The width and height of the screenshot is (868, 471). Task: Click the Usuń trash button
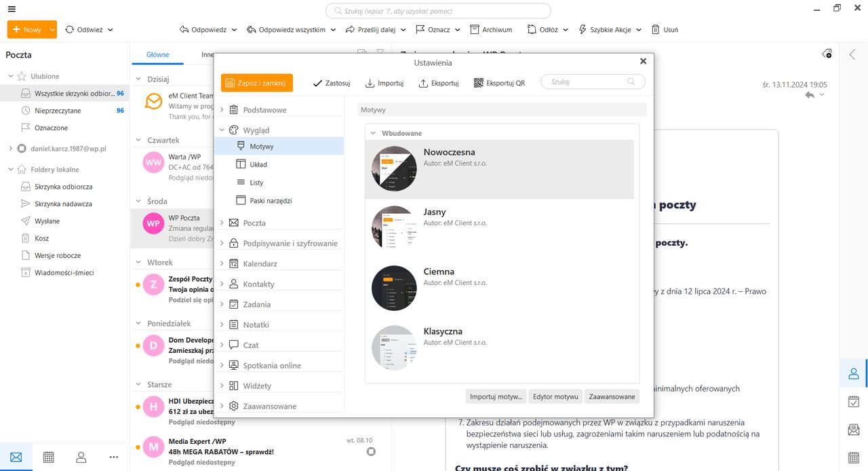(665, 30)
